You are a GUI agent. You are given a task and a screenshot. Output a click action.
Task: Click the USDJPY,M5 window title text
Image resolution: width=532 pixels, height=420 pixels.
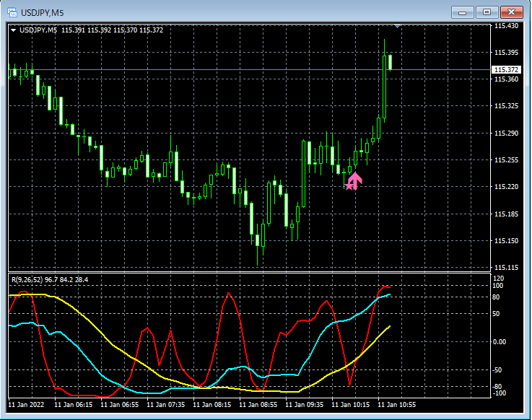point(42,13)
